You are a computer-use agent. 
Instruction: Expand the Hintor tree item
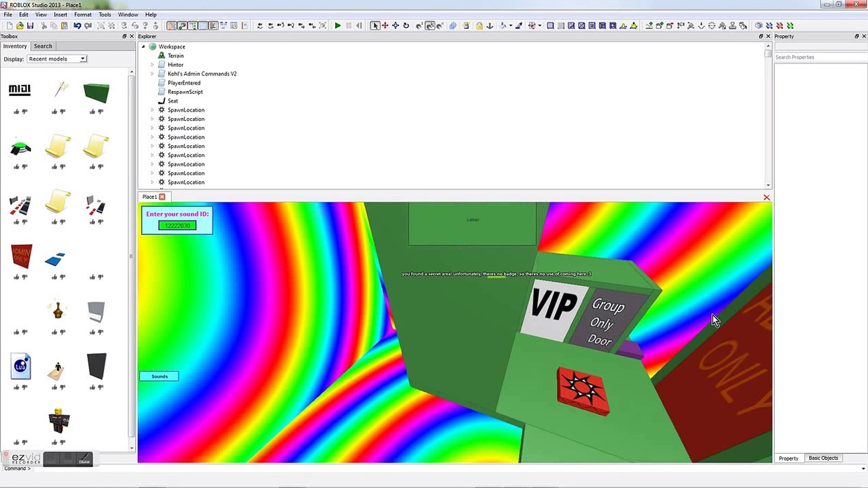[152, 65]
